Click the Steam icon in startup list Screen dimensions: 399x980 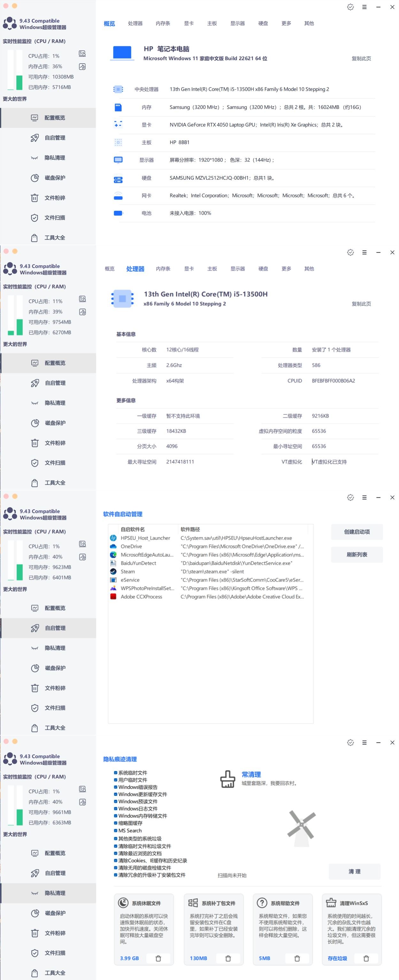pyautogui.click(x=113, y=571)
